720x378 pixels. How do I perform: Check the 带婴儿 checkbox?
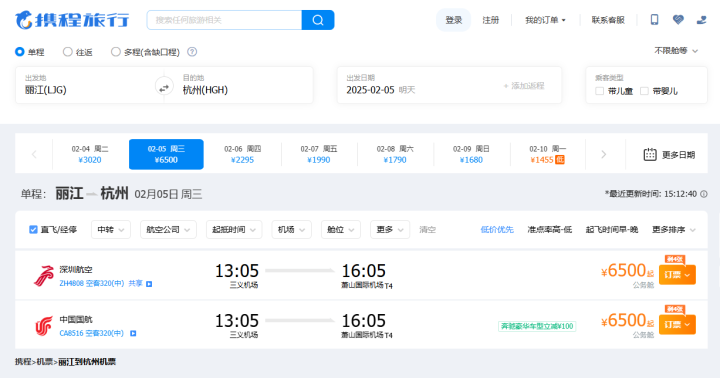(x=644, y=91)
